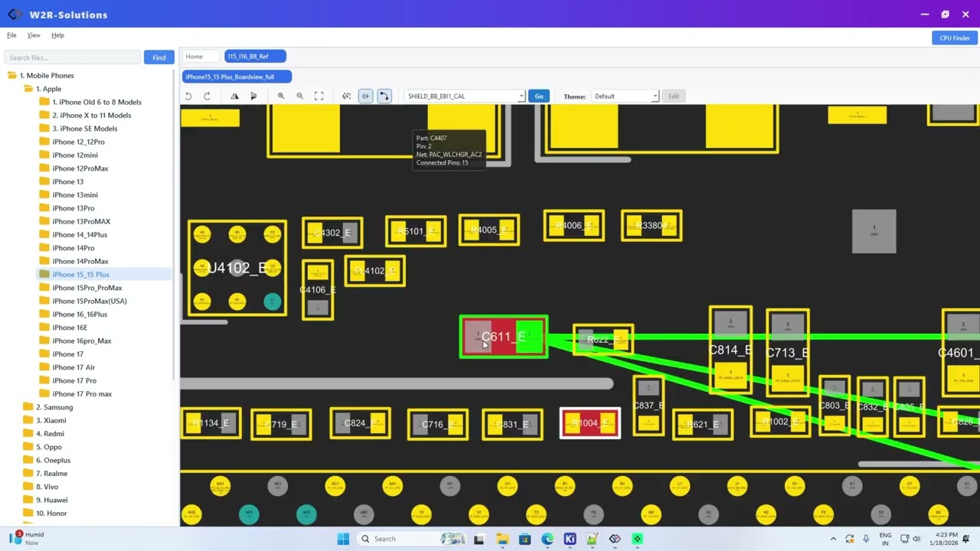Open the volume tray icon
The height and width of the screenshot is (551, 980).
coord(916,539)
